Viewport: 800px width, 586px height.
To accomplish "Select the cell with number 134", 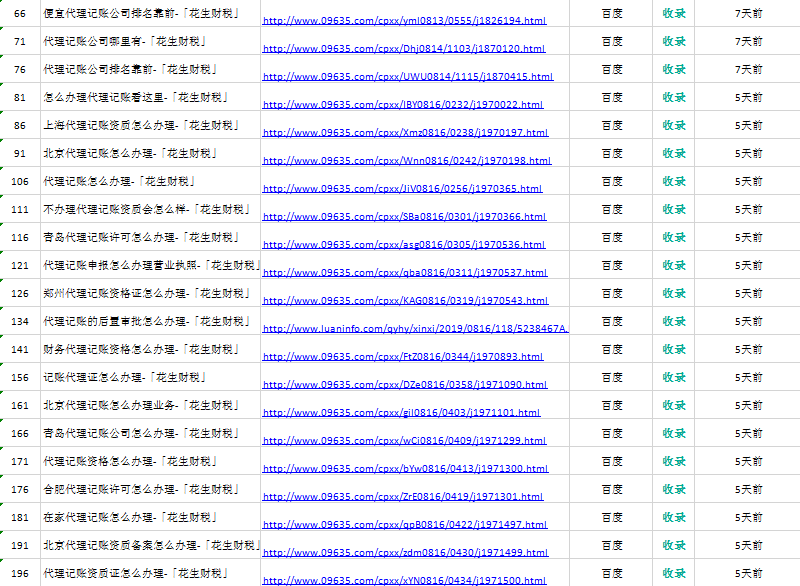I will click(x=20, y=321).
